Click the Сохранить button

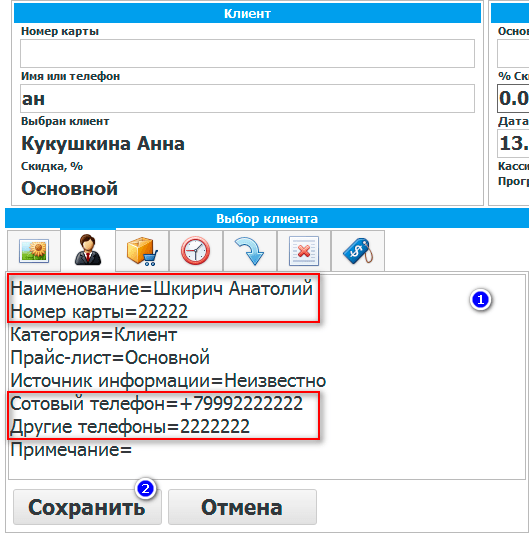click(87, 507)
